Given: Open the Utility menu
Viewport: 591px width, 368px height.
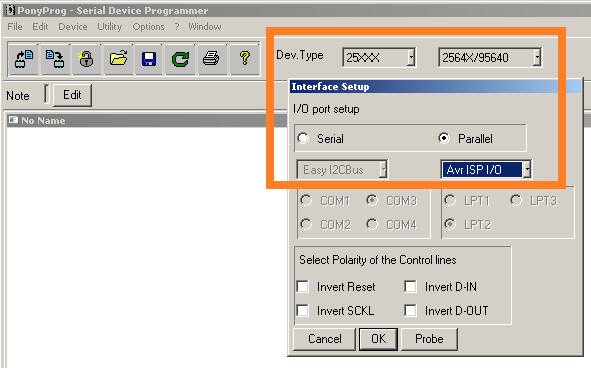Looking at the screenshot, I should (x=110, y=27).
